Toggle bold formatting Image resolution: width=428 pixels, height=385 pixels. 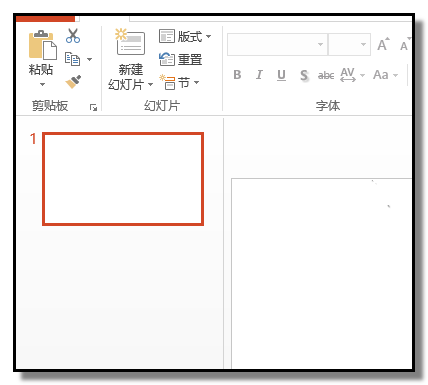point(237,75)
